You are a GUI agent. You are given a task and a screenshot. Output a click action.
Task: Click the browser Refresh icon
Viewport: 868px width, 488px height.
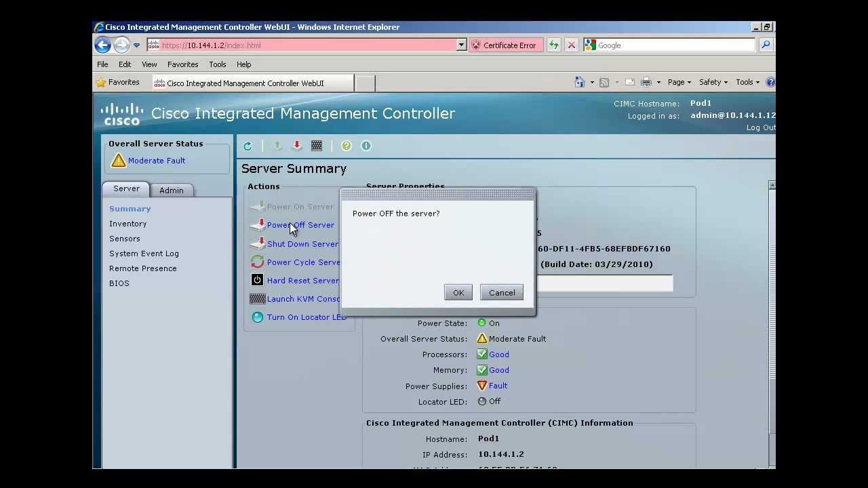[554, 45]
